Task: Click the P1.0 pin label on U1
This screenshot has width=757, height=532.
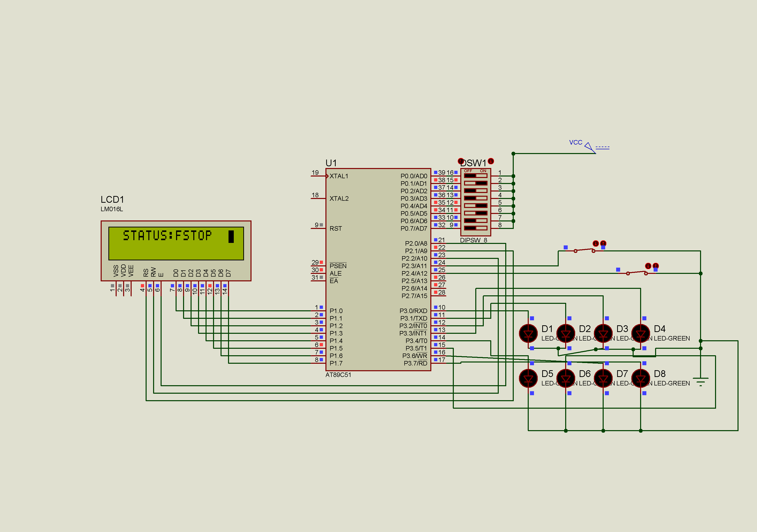Action: 336,311
